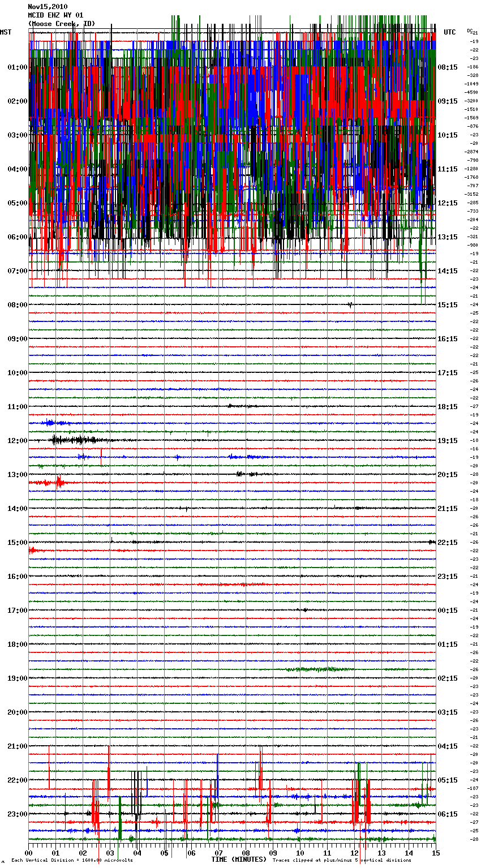Click the "MST" timezone header
The image size is (481, 868).
coord(6,32)
